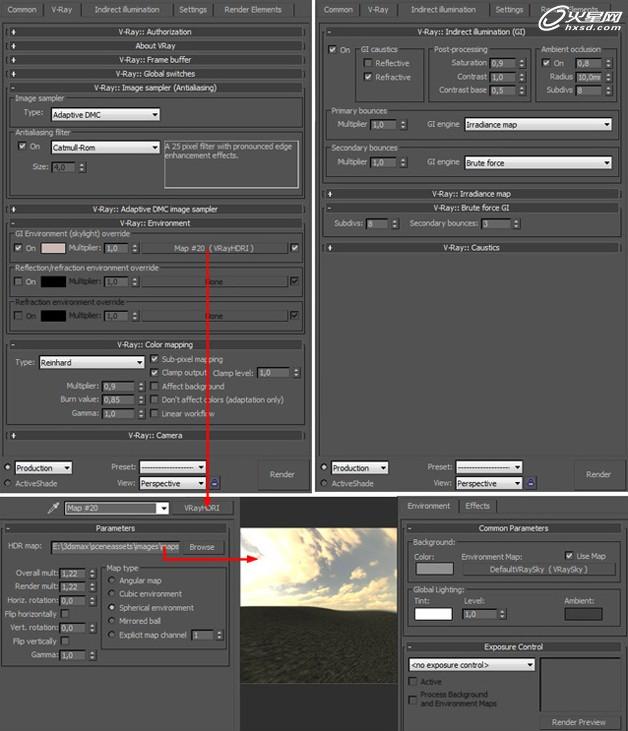Viewport: 628px width, 731px height.
Task: Toggle the Clamp output checkbox
Action: (x=154, y=372)
